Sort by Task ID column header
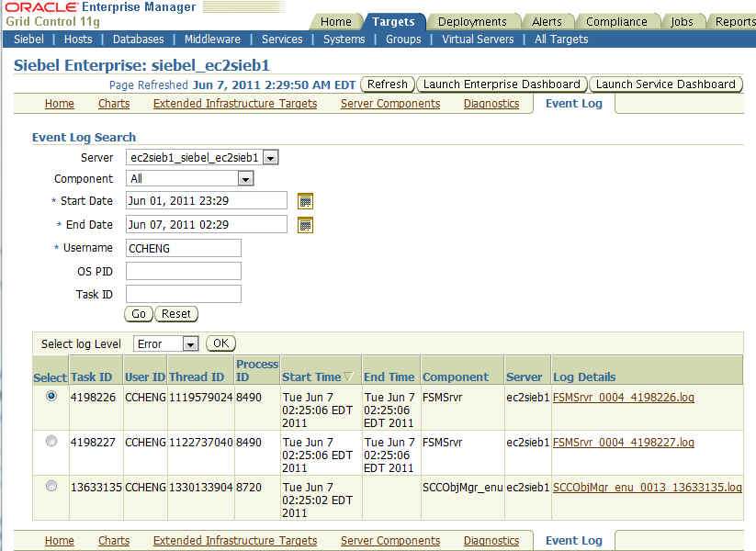The width and height of the screenshot is (756, 551). (91, 377)
